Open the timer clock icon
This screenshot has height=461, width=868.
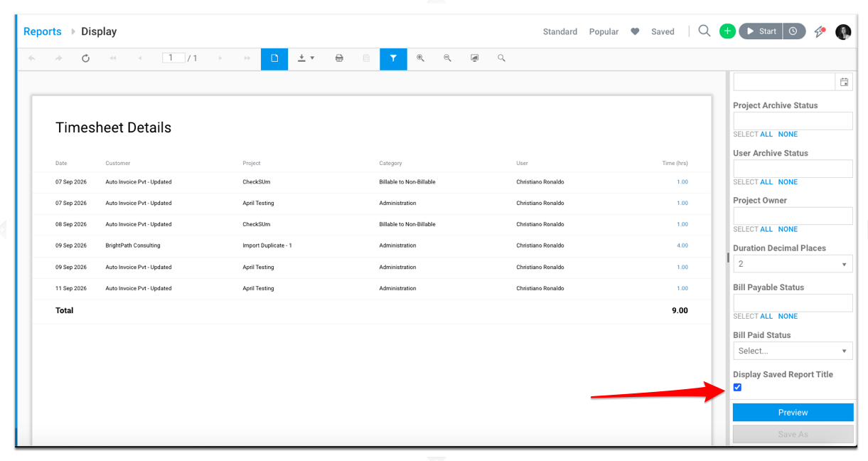[x=795, y=31]
